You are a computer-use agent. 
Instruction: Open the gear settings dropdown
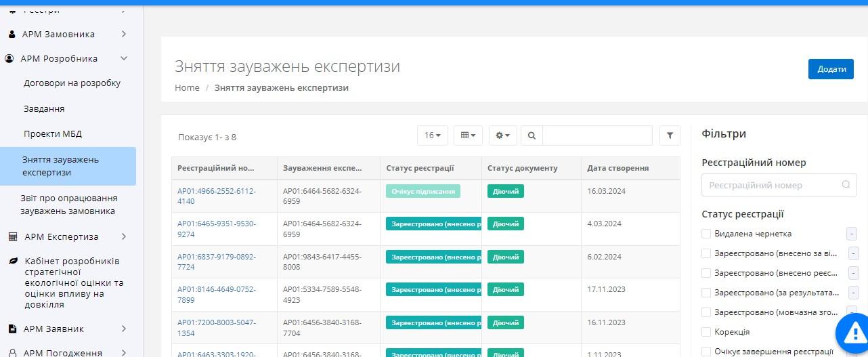503,135
